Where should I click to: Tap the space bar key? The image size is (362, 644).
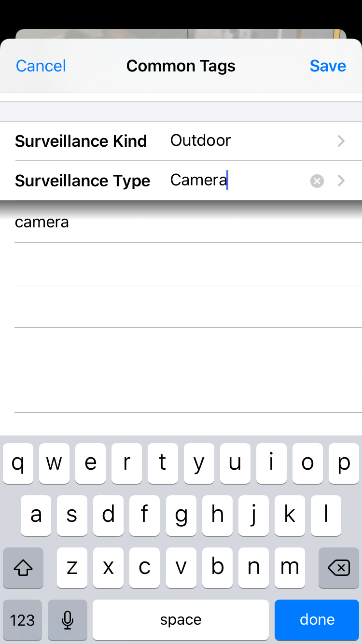(x=181, y=620)
